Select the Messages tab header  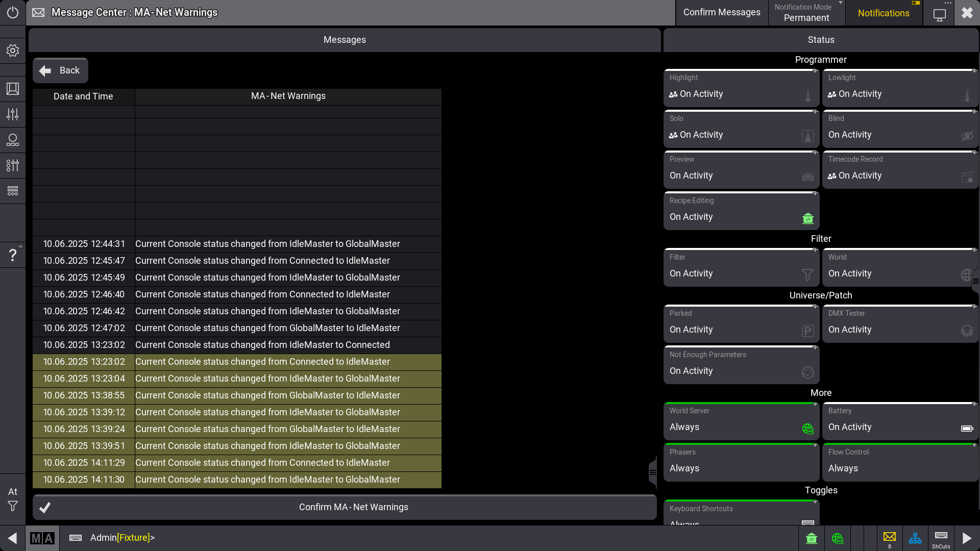tap(345, 40)
